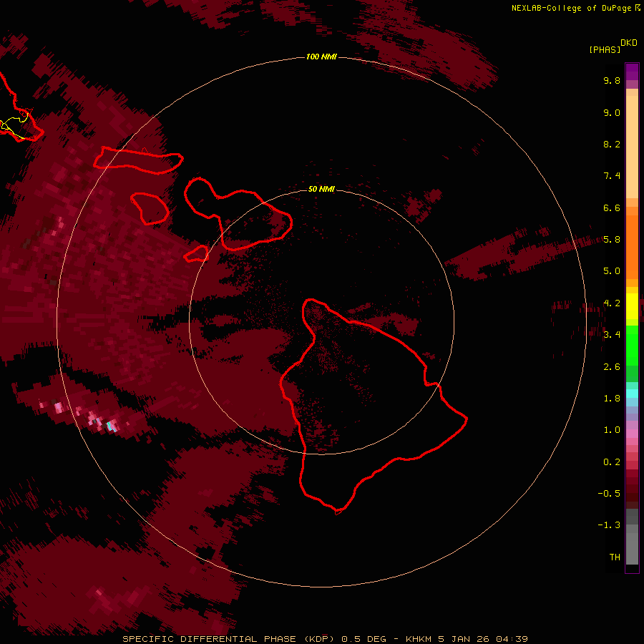
Task: Pick the peach band on the color bar
Action: pyautogui.click(x=632, y=147)
